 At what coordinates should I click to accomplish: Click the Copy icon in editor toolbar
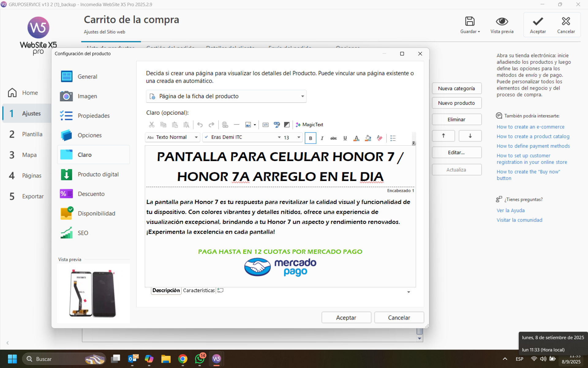coord(163,125)
